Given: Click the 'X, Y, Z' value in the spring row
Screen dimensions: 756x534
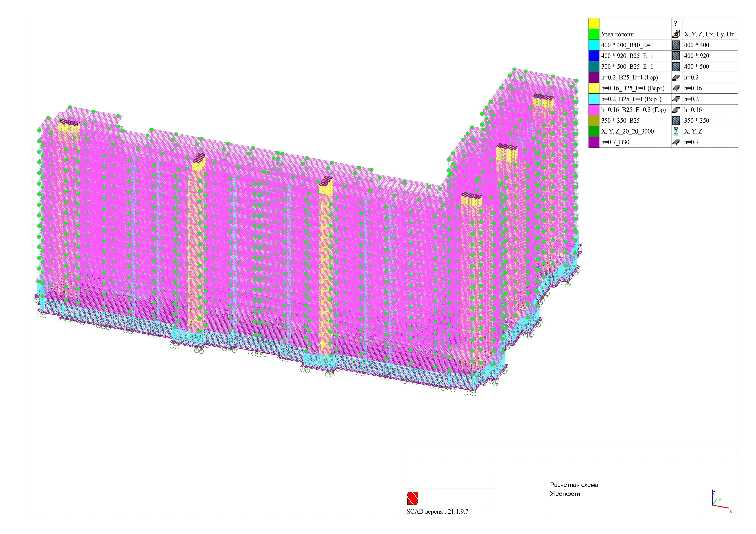Looking at the screenshot, I should point(693,132).
